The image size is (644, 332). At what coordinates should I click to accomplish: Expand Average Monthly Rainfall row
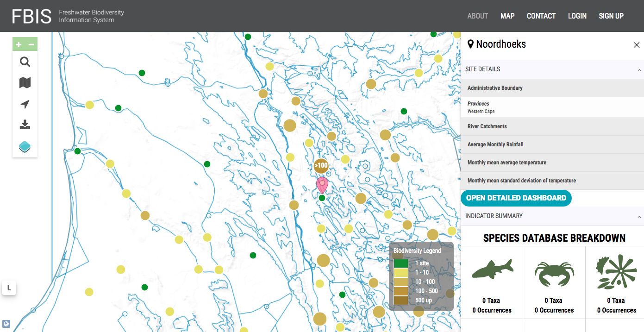[495, 144]
